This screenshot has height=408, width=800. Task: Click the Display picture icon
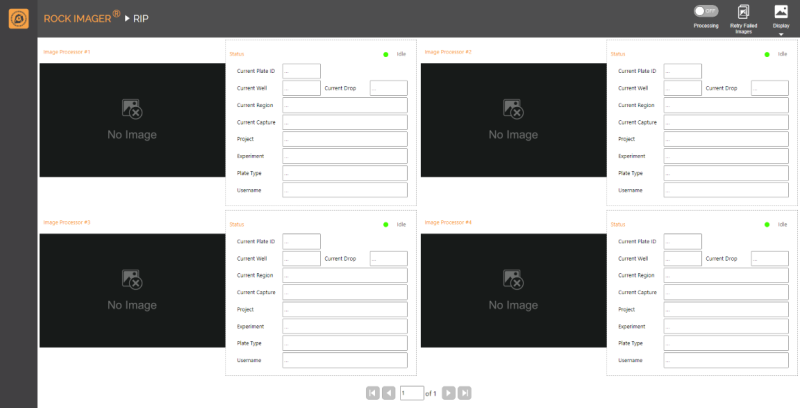pos(781,11)
